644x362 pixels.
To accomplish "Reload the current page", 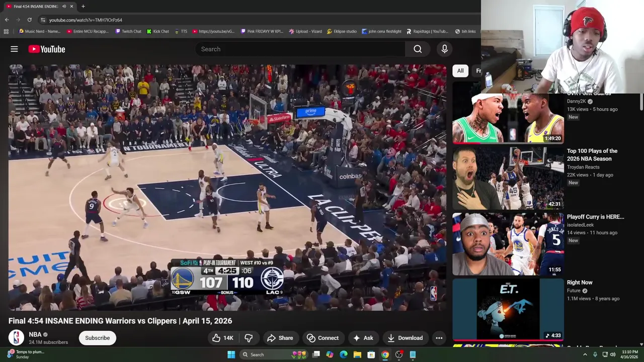I will point(29,20).
